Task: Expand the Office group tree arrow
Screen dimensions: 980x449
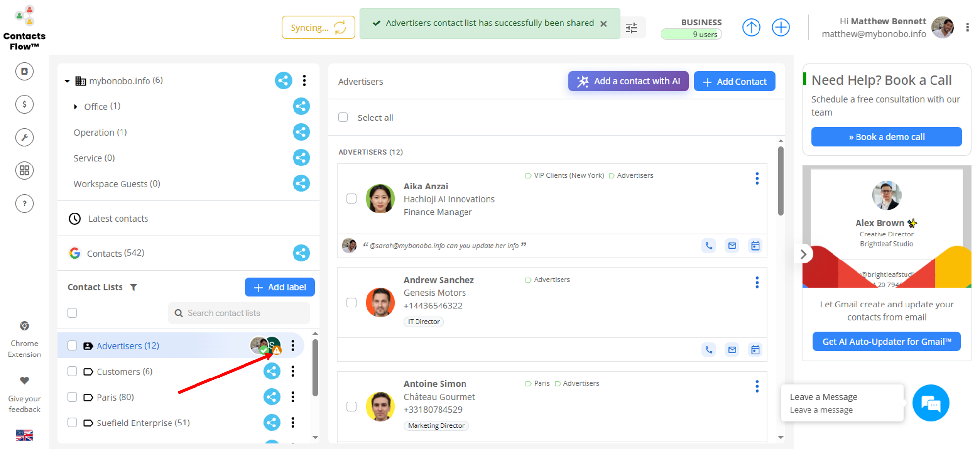Action: (75, 107)
